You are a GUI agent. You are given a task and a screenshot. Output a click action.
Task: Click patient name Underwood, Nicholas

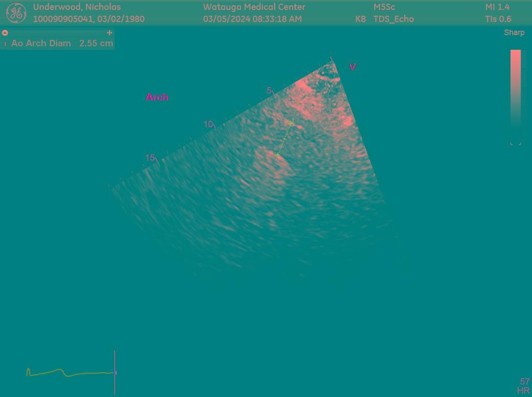77,7
